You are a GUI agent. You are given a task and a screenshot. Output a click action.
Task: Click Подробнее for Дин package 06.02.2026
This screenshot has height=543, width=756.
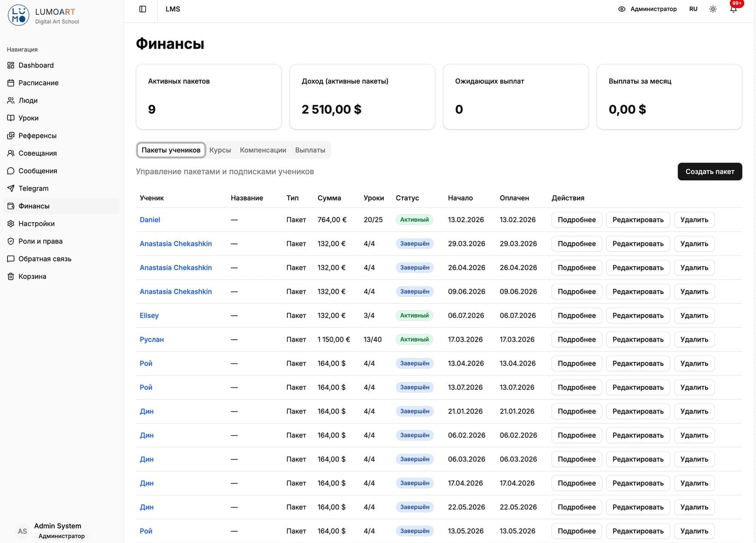[576, 435]
